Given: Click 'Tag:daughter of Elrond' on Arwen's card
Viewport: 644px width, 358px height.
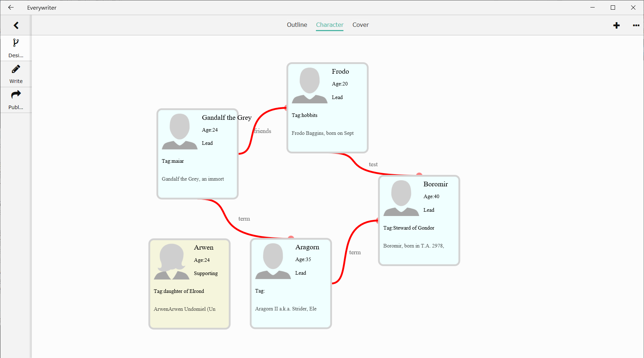Looking at the screenshot, I should point(179,291).
